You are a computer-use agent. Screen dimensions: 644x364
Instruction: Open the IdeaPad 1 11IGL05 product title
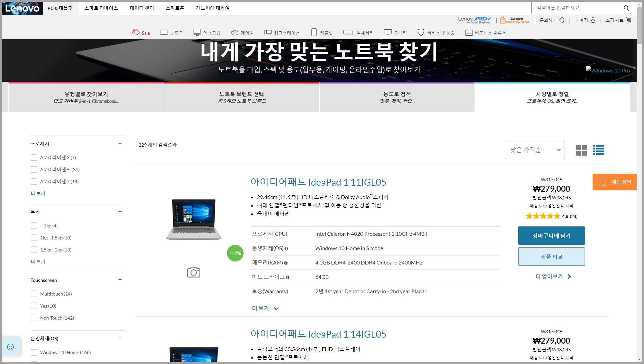point(318,182)
